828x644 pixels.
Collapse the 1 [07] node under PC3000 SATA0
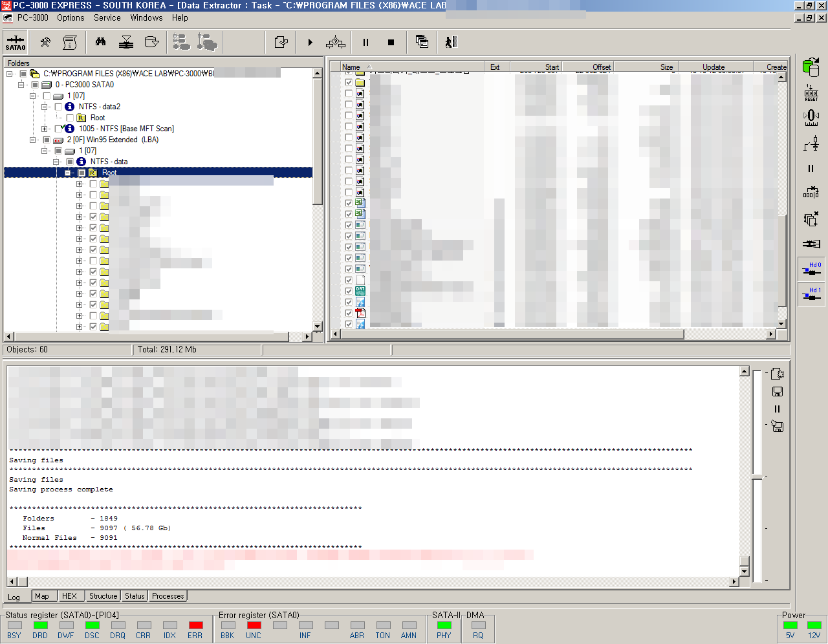pos(33,96)
